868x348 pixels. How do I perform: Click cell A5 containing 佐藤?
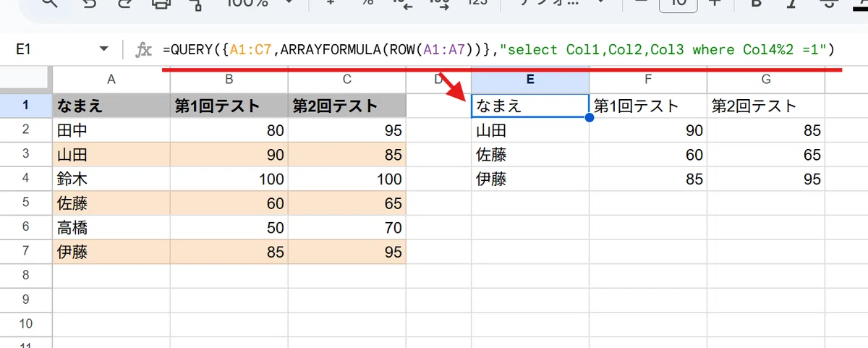[x=111, y=203]
